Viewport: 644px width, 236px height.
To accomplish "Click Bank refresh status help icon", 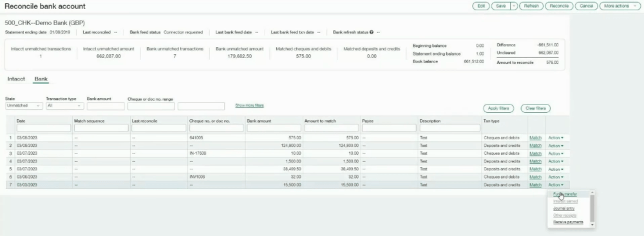I will 372,32.
